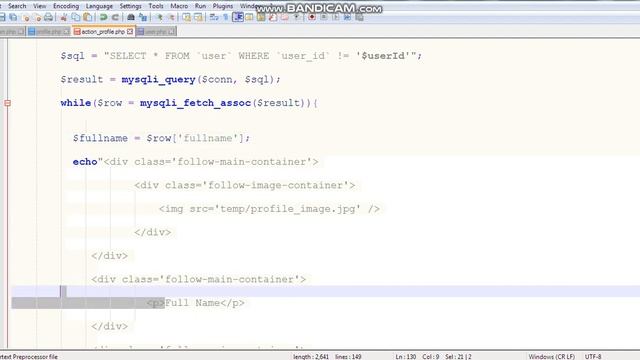Viewport: 640px width, 360px height.
Task: Click the length : 2,641 status entry
Action: (x=311, y=357)
